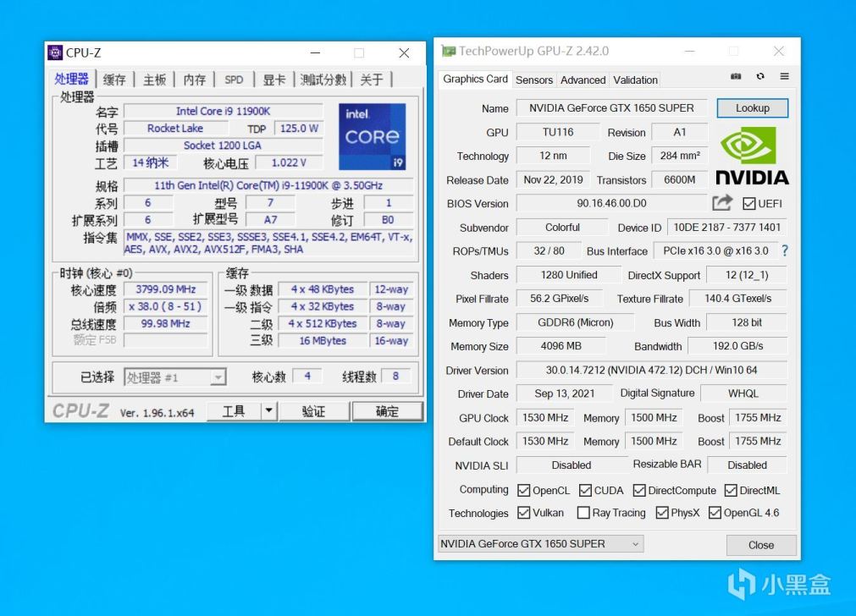Click the 验证 button
856x616 pixels.
(x=314, y=411)
